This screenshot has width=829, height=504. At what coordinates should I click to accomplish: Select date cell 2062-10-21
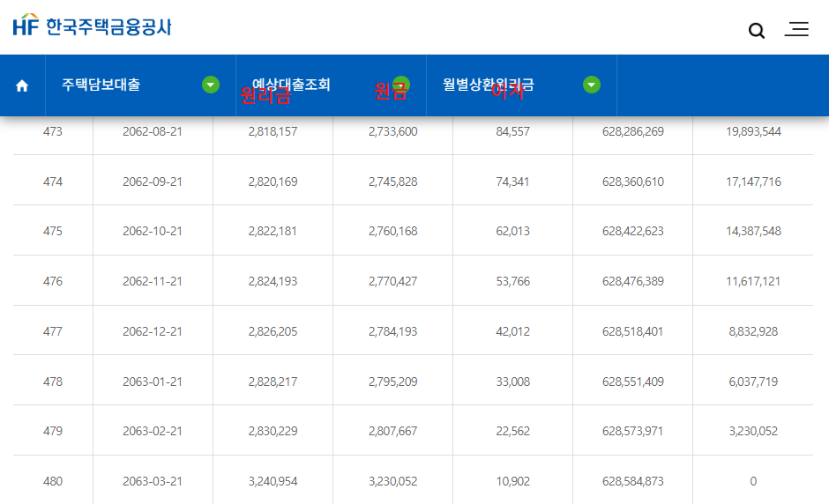click(x=153, y=231)
